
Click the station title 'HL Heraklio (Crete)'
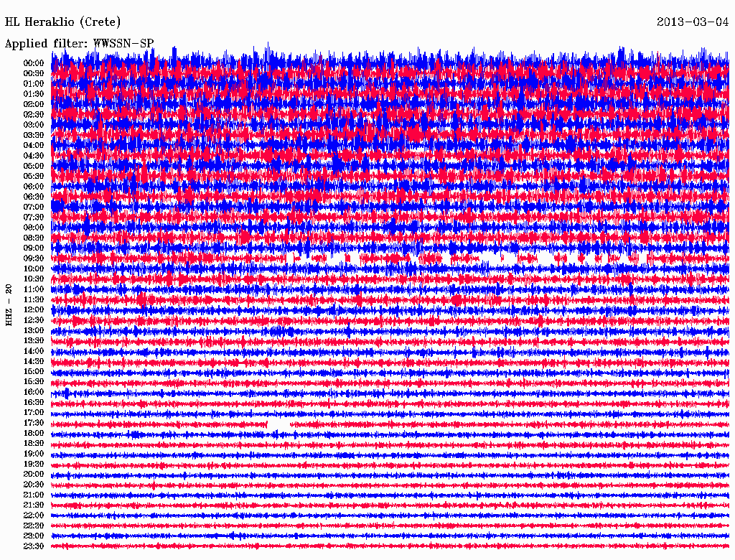click(63, 22)
